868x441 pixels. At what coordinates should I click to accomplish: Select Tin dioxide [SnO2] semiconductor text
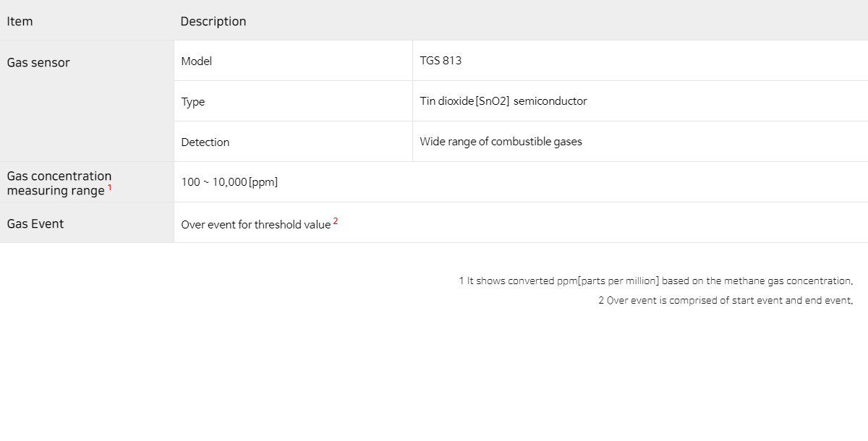pos(503,101)
